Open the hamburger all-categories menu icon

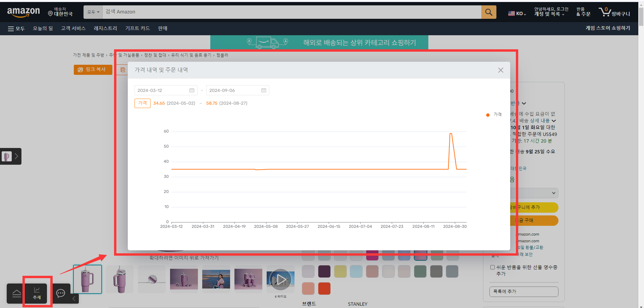[x=11, y=29]
